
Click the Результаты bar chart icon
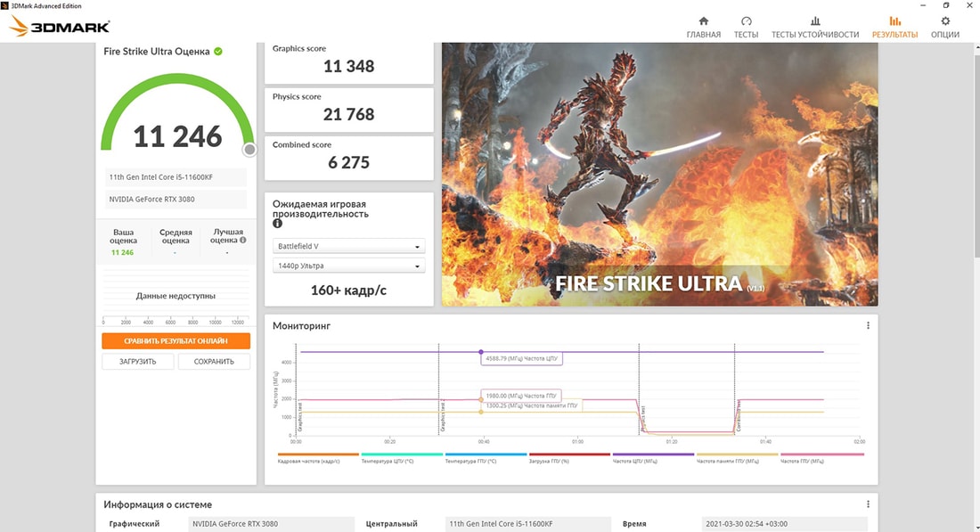[x=894, y=21]
